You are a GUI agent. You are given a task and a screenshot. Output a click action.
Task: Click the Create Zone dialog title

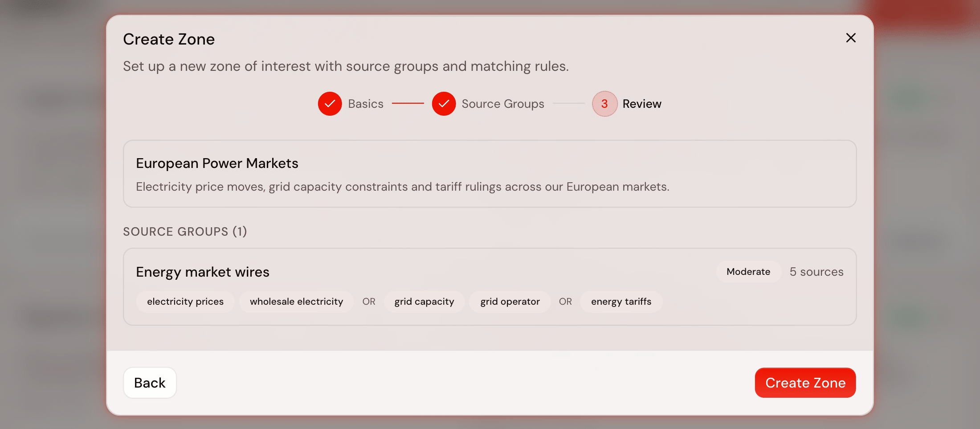click(x=169, y=39)
